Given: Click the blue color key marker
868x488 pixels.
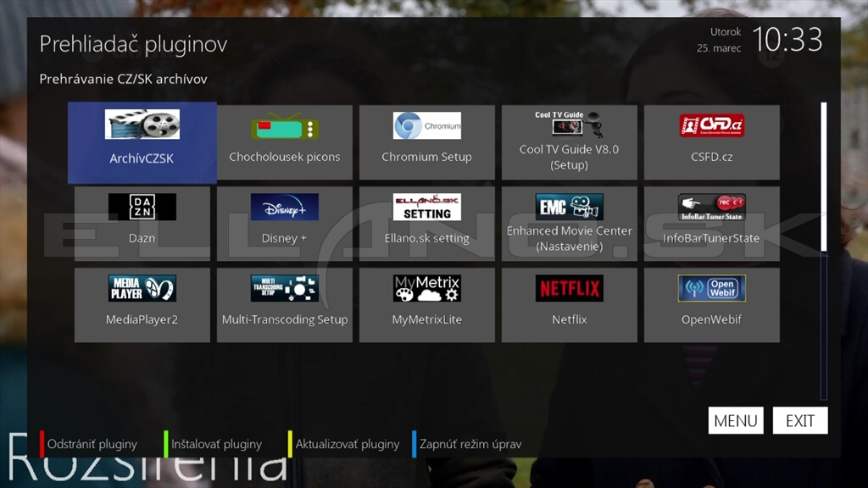Looking at the screenshot, I should [414, 444].
